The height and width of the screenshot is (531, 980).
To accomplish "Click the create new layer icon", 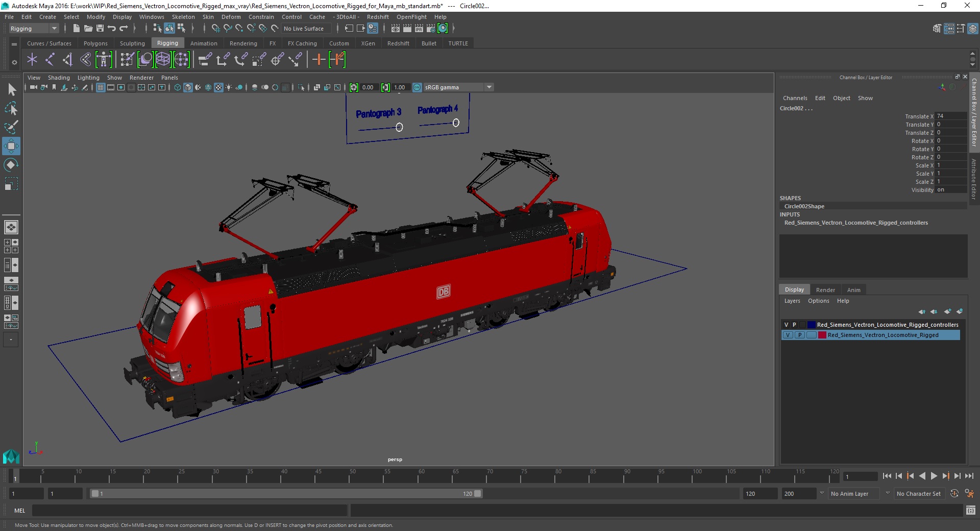I will (x=948, y=311).
